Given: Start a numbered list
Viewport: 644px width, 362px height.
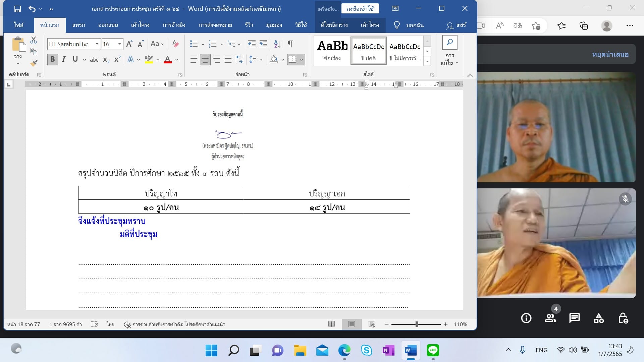Looking at the screenshot, I should coord(212,44).
